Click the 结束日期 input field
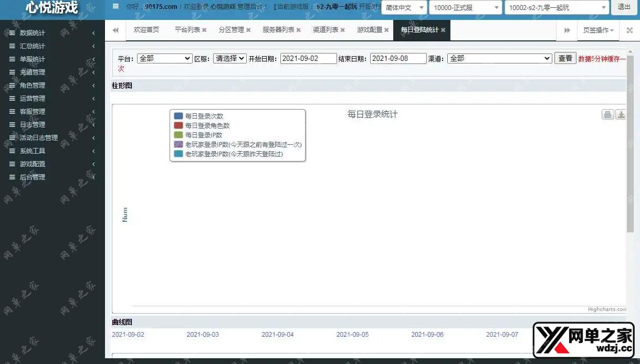This screenshot has height=364, width=640. point(398,58)
